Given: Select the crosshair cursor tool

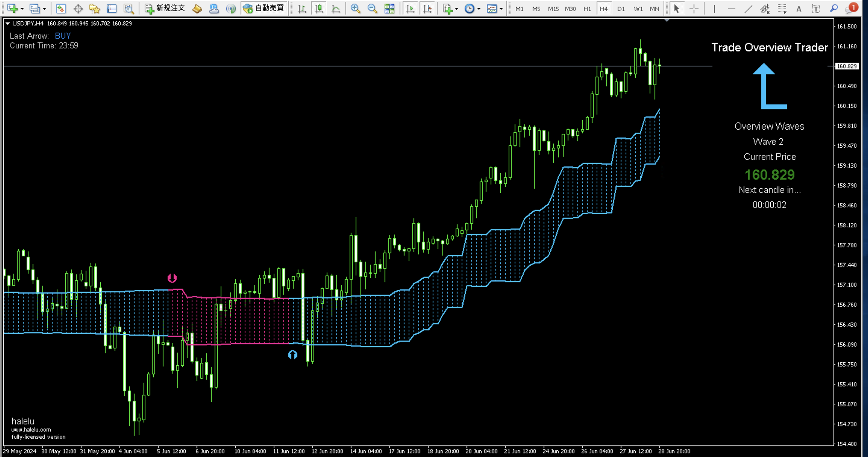Looking at the screenshot, I should (x=694, y=8).
